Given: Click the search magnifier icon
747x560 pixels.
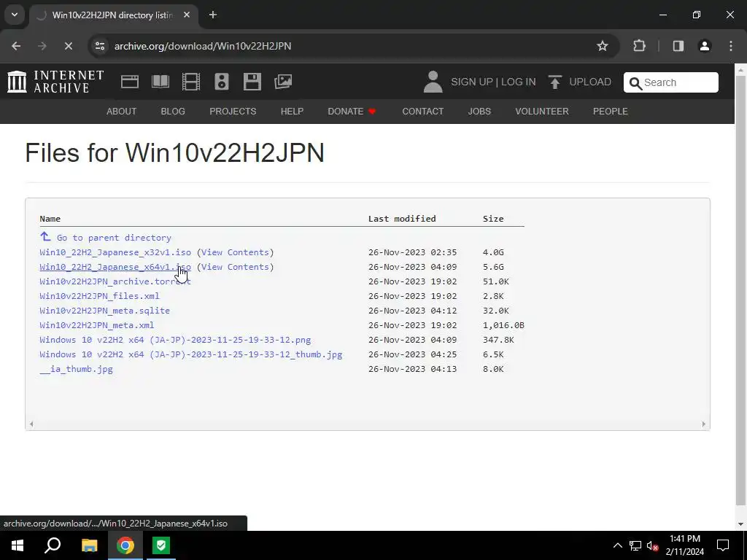Looking at the screenshot, I should tap(635, 83).
